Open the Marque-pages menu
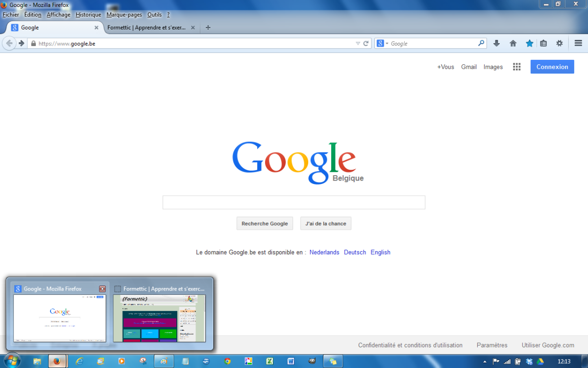Viewport: 588px width, 368px height. point(124,15)
